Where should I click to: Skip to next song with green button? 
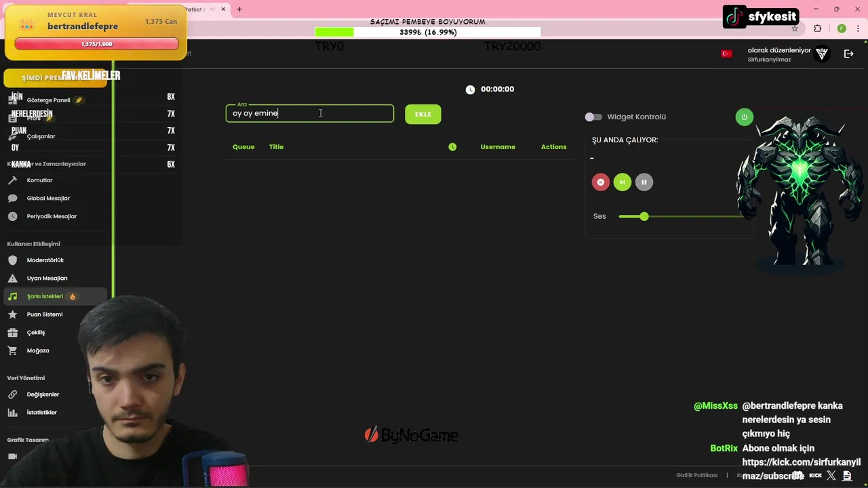click(623, 182)
